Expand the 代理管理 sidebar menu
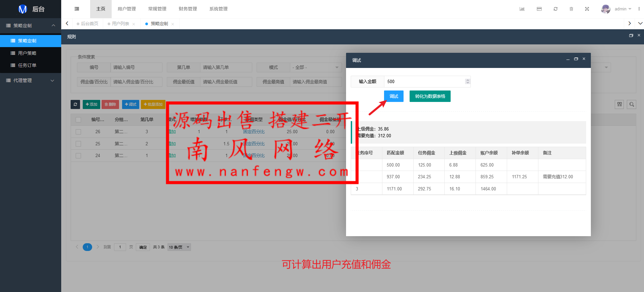Viewport: 644px width, 292px height. tap(30, 80)
